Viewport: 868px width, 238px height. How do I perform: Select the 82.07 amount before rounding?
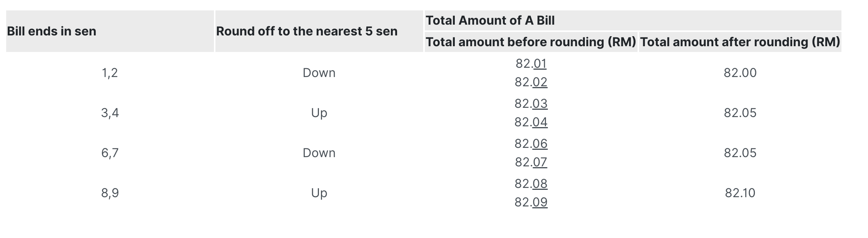[531, 162]
